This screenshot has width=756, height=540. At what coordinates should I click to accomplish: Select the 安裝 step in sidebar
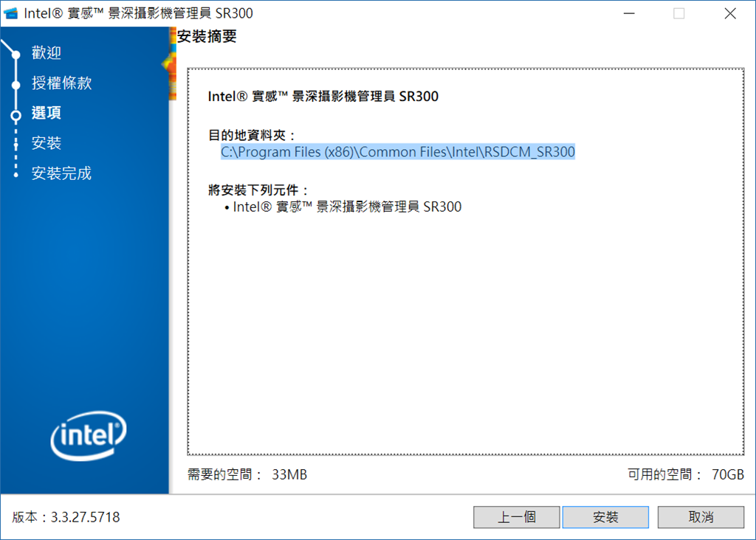tap(47, 142)
